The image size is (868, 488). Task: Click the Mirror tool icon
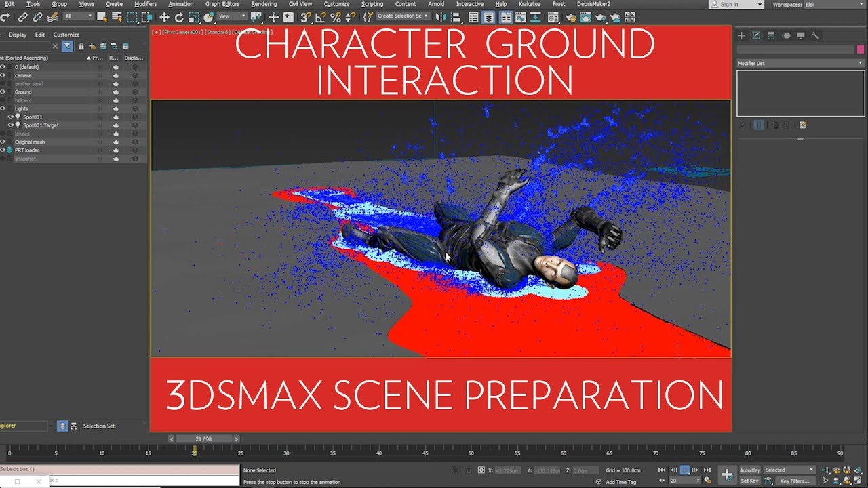[x=441, y=17]
